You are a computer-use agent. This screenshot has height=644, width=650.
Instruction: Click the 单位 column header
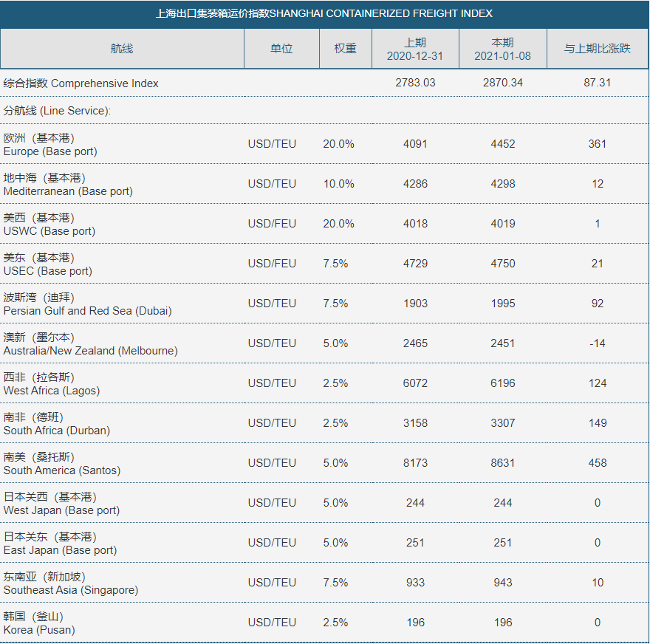281,49
